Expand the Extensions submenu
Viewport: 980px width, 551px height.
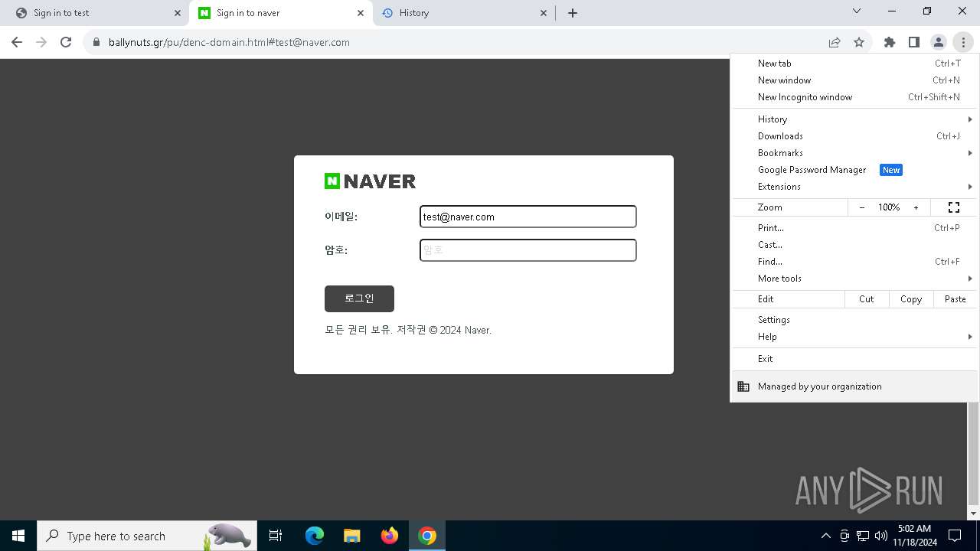click(854, 187)
